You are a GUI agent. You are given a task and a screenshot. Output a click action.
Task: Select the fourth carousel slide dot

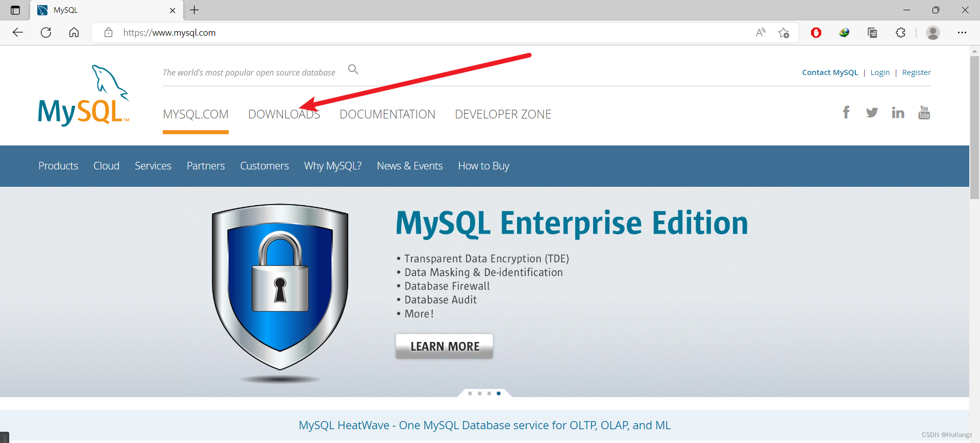click(x=499, y=393)
